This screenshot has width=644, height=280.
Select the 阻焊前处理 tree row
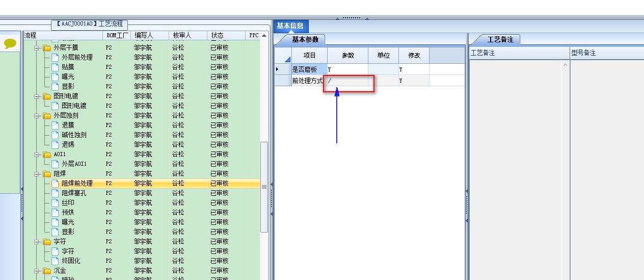pyautogui.click(x=142, y=183)
